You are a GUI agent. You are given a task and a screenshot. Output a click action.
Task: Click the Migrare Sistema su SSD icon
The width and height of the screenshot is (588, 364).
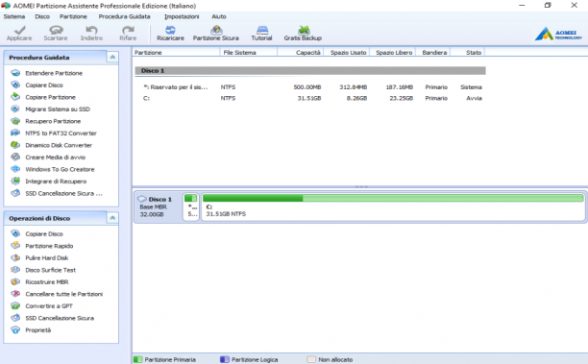[15, 109]
